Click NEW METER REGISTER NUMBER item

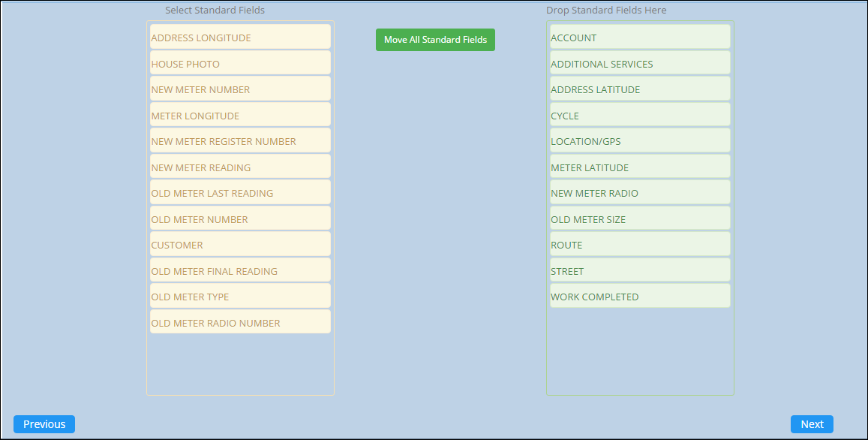240,141
